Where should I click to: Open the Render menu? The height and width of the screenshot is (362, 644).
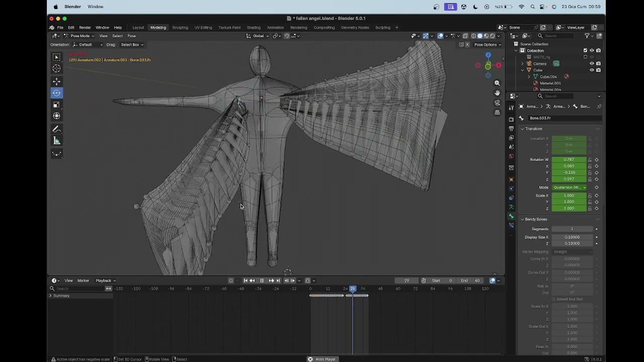[85, 28]
